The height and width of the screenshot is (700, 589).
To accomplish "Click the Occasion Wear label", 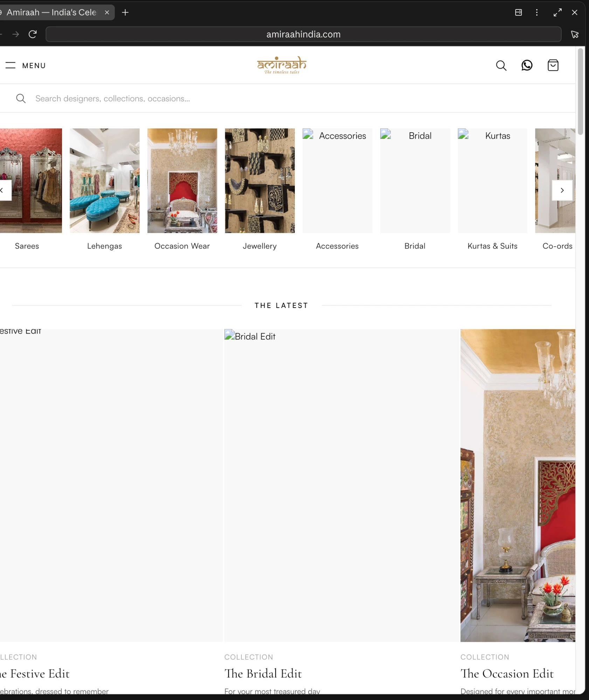I will click(x=182, y=246).
